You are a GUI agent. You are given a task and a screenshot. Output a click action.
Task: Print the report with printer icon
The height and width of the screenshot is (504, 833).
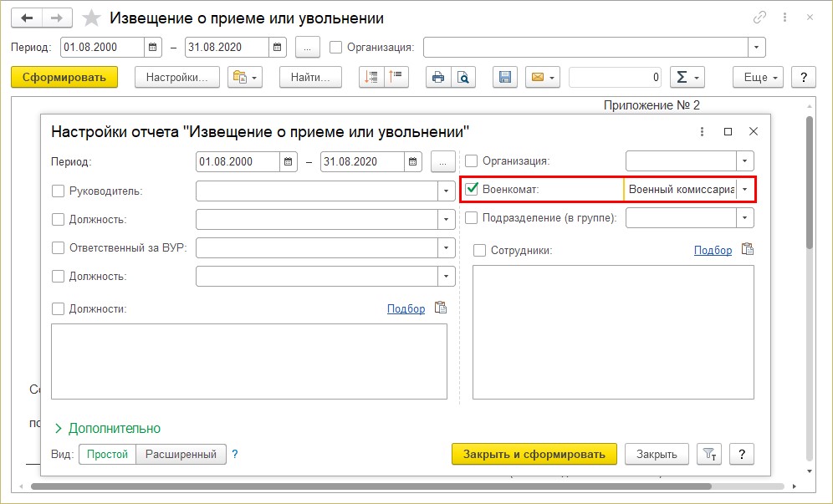pyautogui.click(x=438, y=78)
